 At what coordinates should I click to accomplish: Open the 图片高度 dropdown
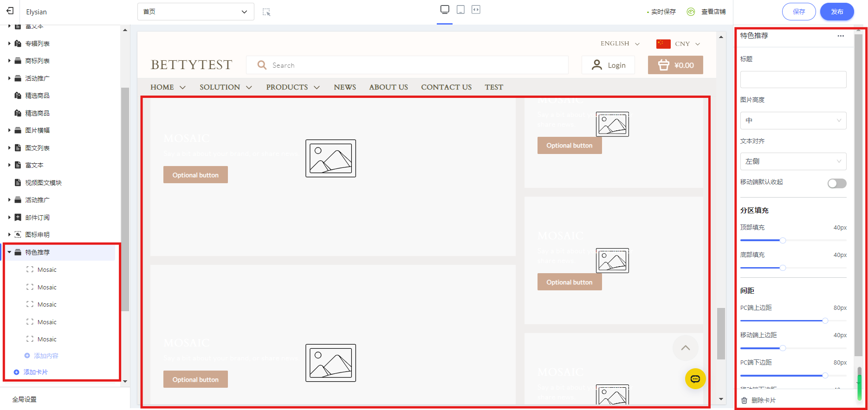pyautogui.click(x=793, y=121)
